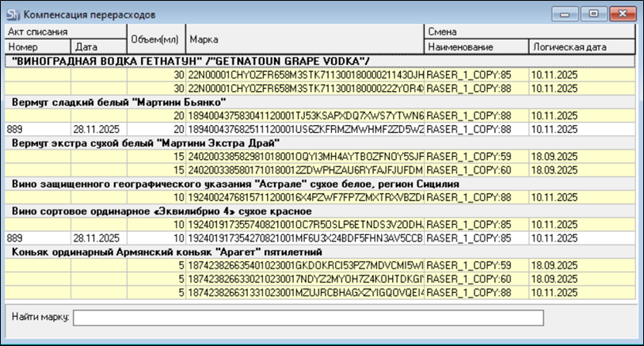Click the Акт списания header group
Image resolution: width=644 pixels, height=346 pixels.
pyautogui.click(x=65, y=32)
